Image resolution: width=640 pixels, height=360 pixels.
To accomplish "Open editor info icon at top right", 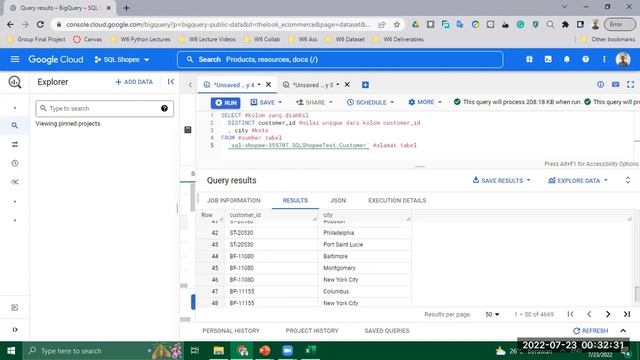I will point(600,84).
